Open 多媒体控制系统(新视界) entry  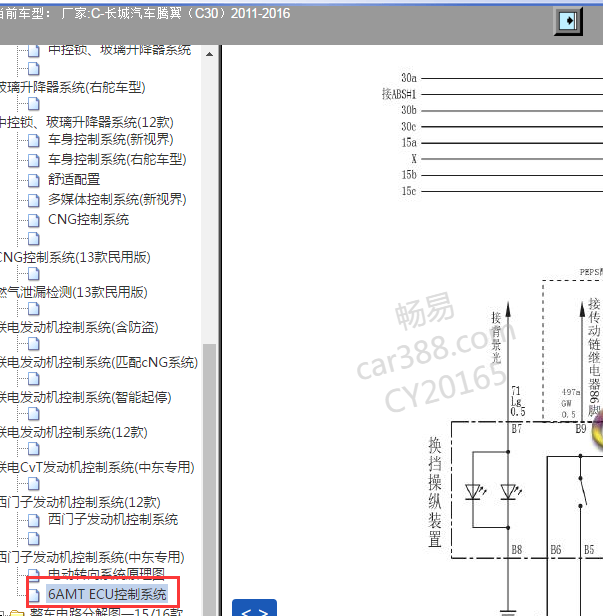pos(117,200)
